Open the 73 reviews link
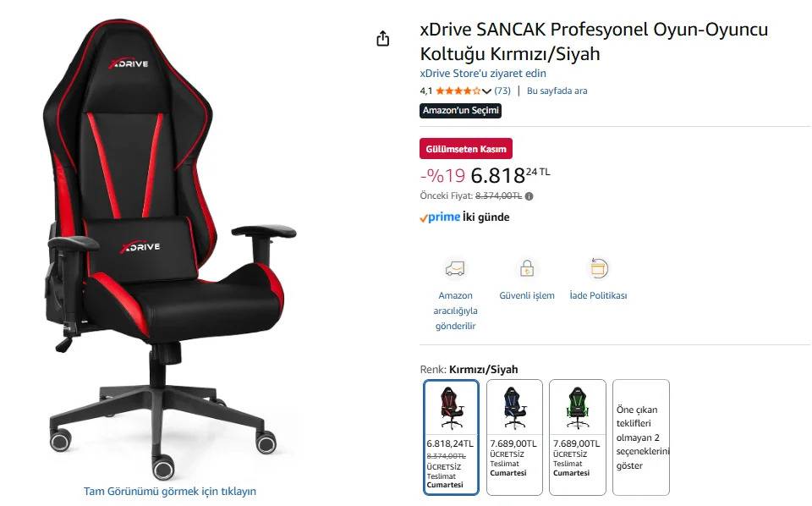The width and height of the screenshot is (812, 506). (502, 91)
